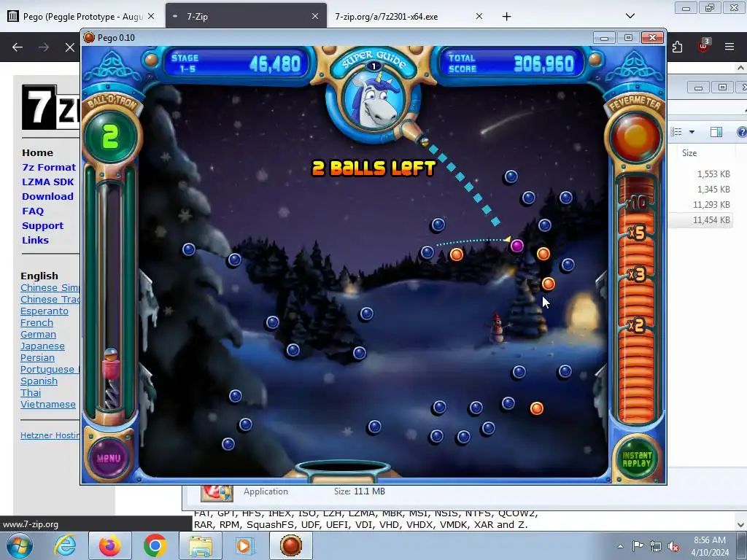Switch to the 7-Zip browser tab

click(246, 16)
